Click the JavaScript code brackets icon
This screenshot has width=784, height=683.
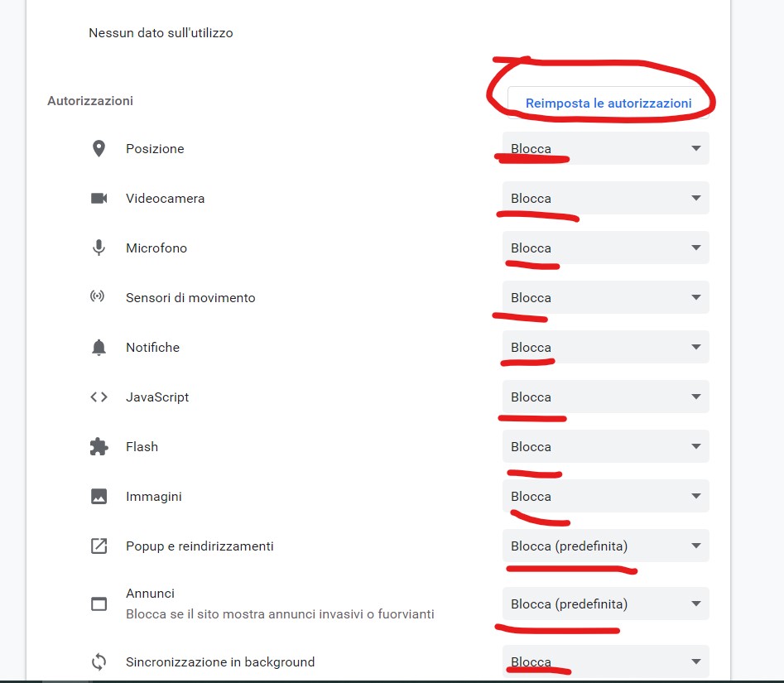click(99, 397)
